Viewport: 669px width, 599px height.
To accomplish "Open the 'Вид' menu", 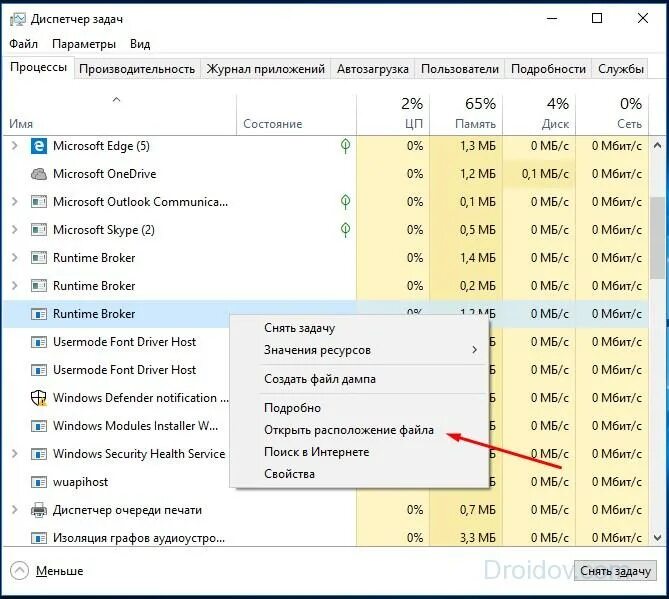I will [140, 44].
